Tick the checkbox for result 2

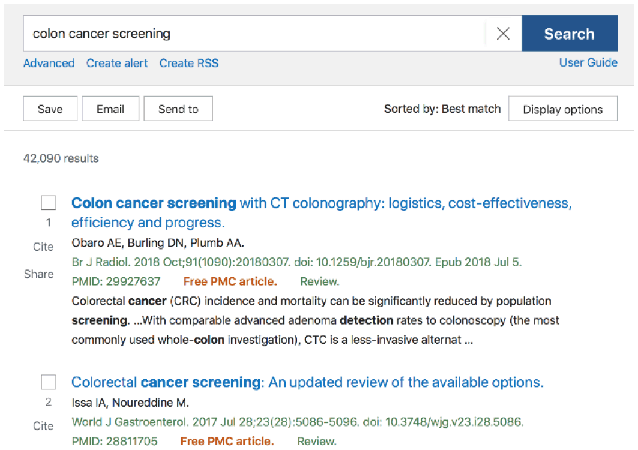coord(48,382)
